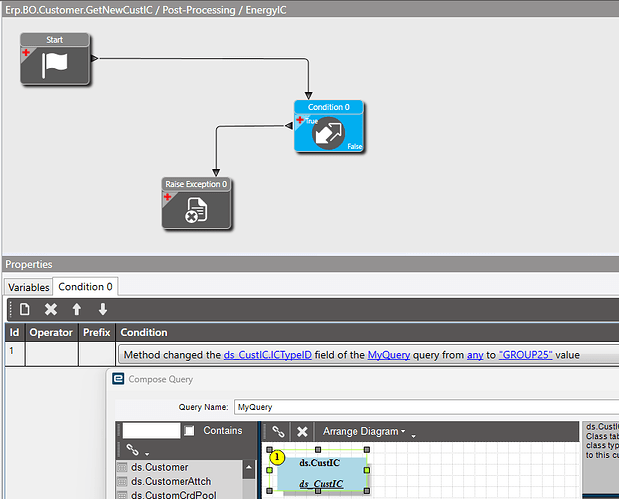Click the link icon in diagram toolbar
The image size is (619, 499).
[x=278, y=431]
